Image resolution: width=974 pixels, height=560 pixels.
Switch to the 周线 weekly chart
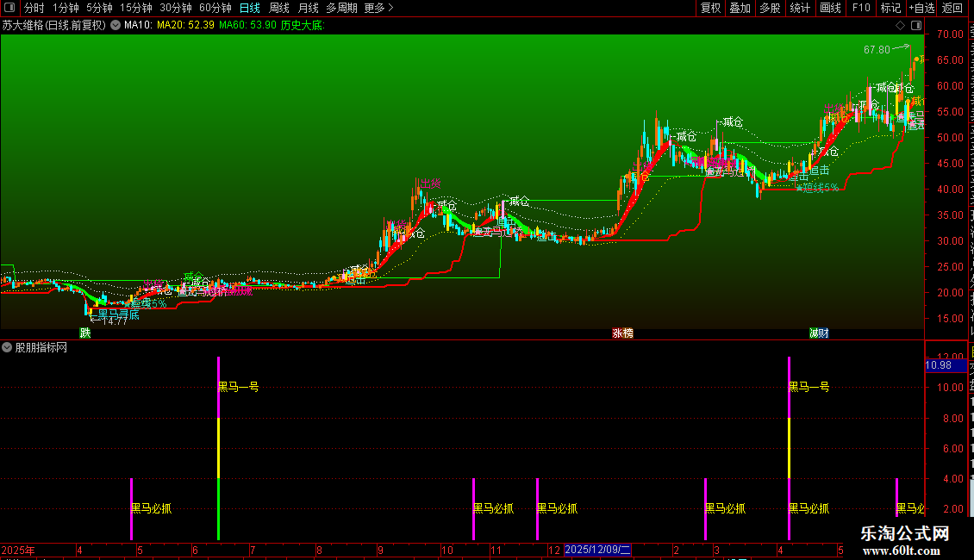(x=279, y=8)
